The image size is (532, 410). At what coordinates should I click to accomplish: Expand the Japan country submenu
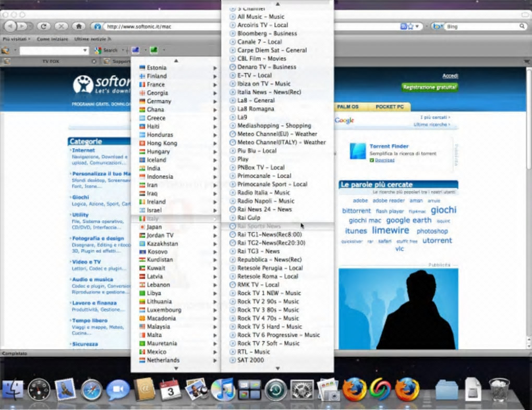176,227
